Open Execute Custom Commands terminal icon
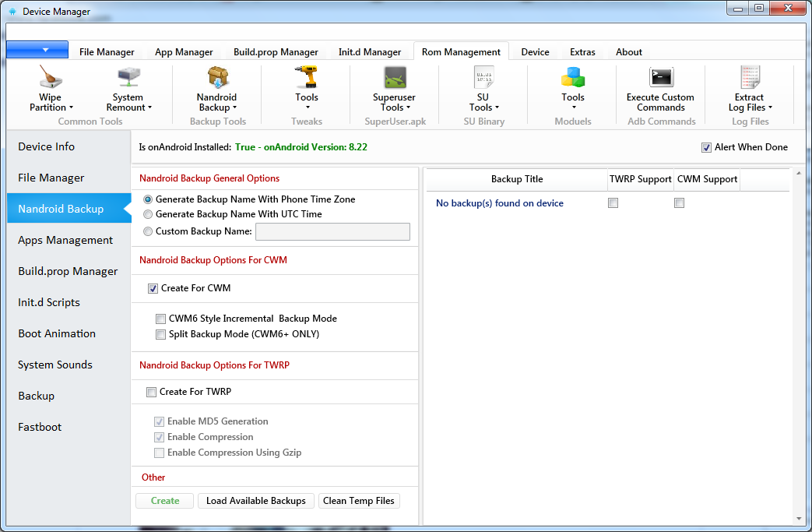The width and height of the screenshot is (812, 532). tap(660, 78)
